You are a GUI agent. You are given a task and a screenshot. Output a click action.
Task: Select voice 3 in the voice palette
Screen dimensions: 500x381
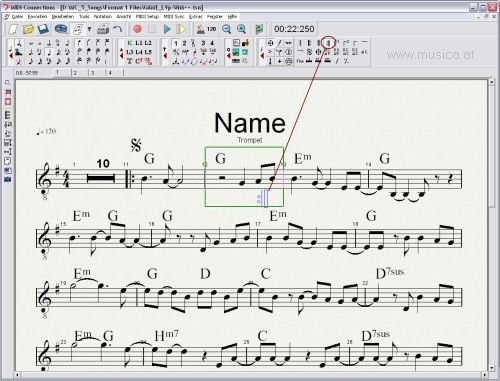point(203,43)
